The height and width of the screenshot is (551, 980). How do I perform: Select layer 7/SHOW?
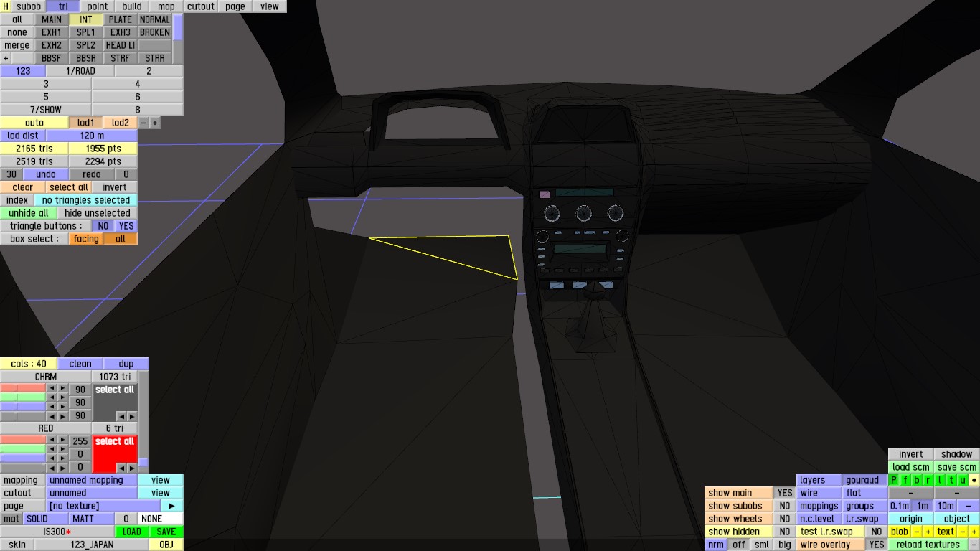point(46,110)
